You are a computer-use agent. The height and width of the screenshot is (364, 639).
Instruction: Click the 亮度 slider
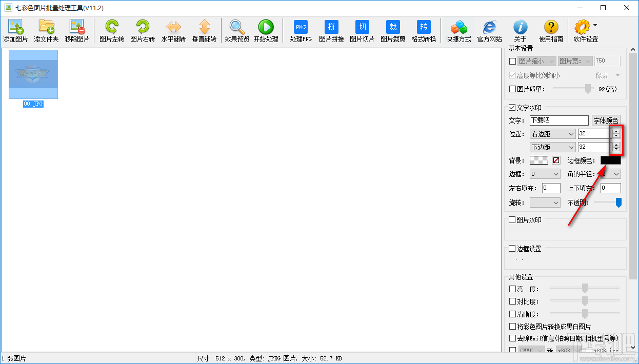pyautogui.click(x=585, y=289)
